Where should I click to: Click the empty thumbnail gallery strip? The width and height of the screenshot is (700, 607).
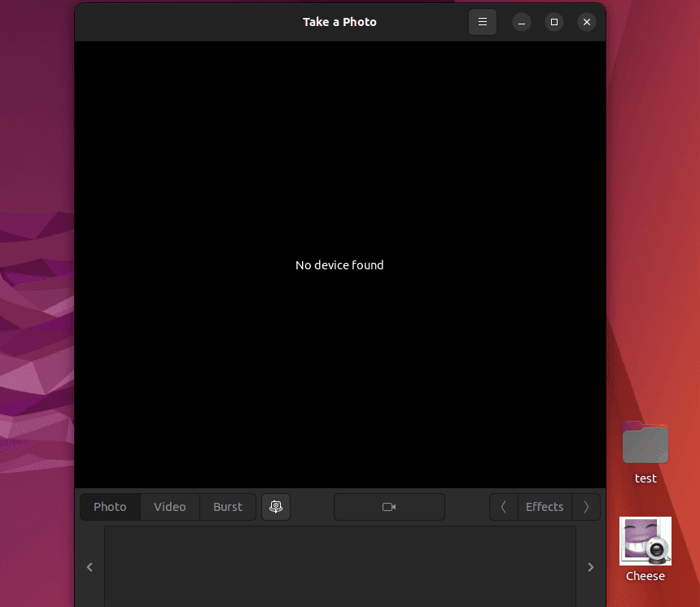pyautogui.click(x=339, y=566)
